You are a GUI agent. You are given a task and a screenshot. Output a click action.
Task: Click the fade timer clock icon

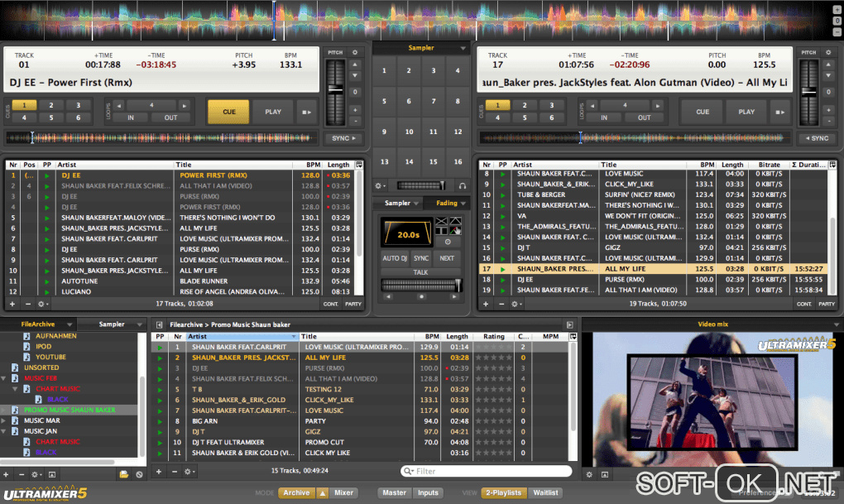448,242
